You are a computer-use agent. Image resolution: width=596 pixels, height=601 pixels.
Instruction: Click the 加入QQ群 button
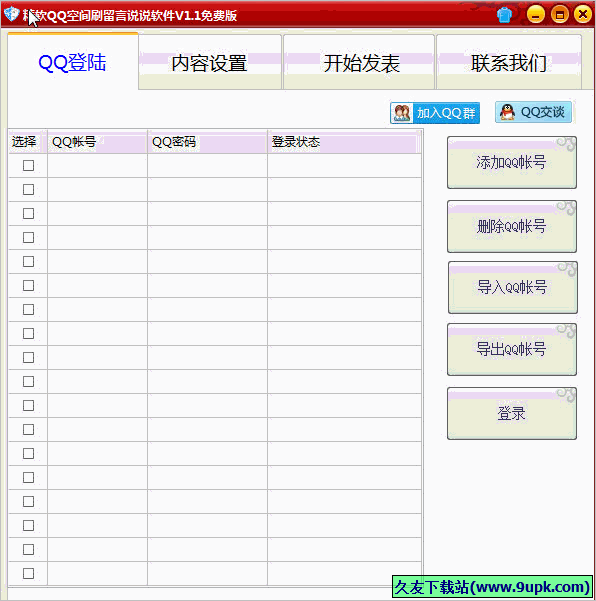(x=435, y=113)
